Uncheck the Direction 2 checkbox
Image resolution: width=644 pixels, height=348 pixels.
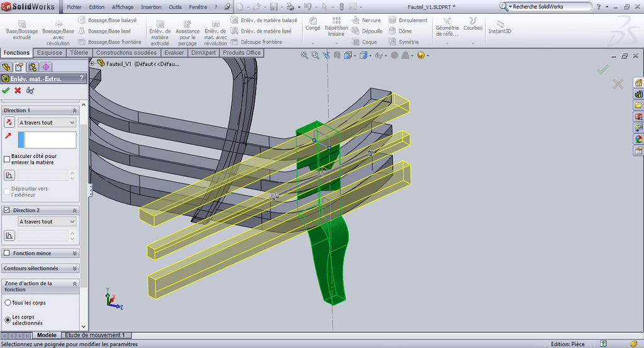tap(6, 210)
